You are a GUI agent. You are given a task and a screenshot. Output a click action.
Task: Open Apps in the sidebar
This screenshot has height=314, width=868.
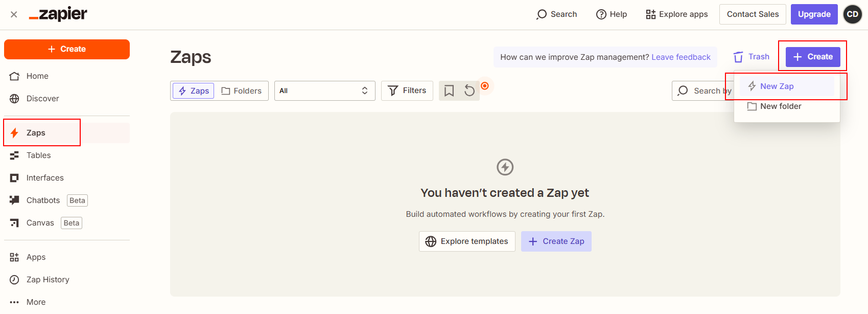tap(67, 257)
